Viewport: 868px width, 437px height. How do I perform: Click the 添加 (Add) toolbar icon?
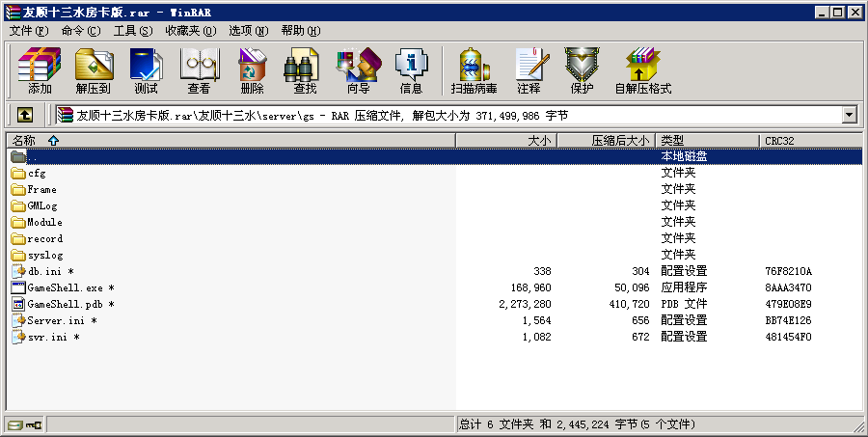point(40,71)
